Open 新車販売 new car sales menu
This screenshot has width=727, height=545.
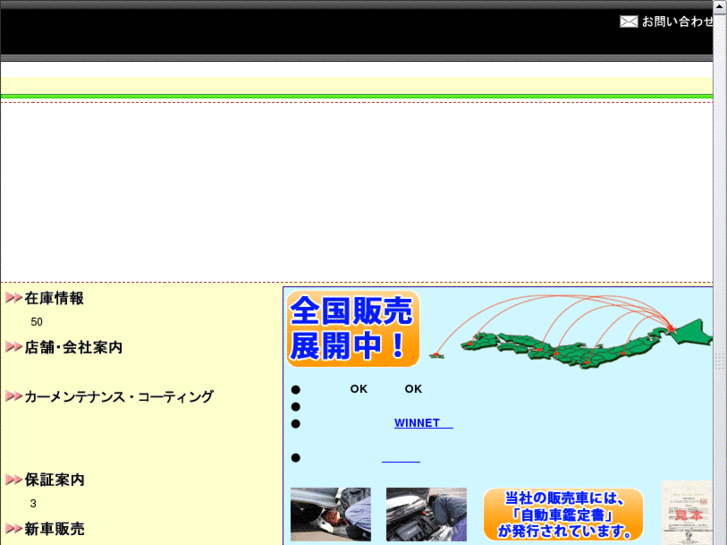(55, 529)
